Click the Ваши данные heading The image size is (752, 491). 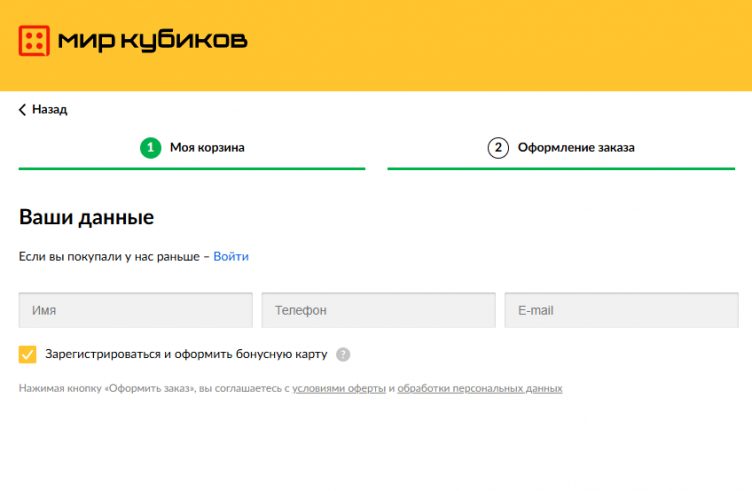point(86,217)
